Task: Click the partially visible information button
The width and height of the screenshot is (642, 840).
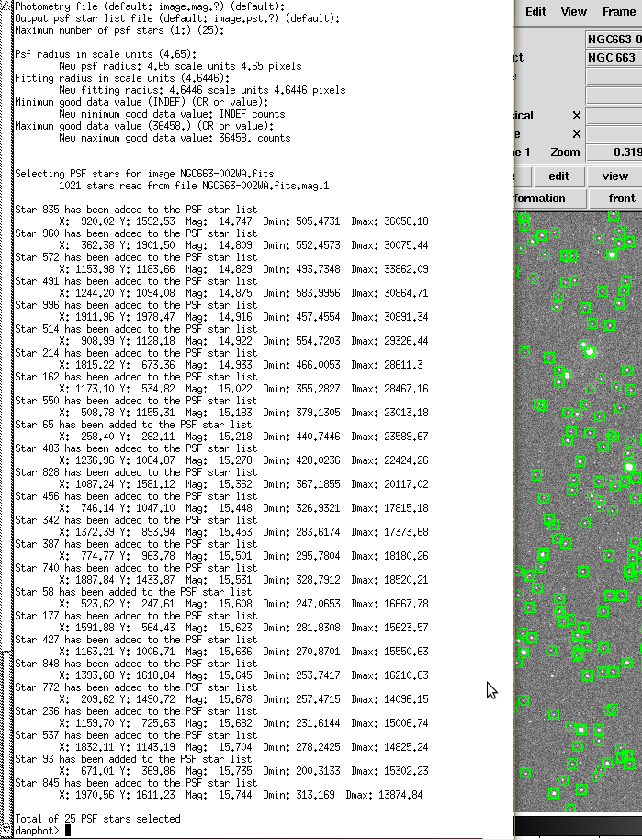Action: (540, 199)
